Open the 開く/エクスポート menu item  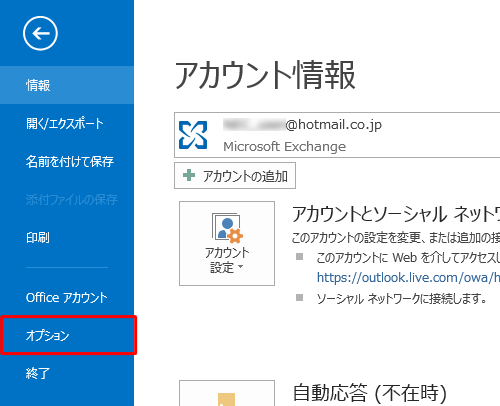click(67, 123)
